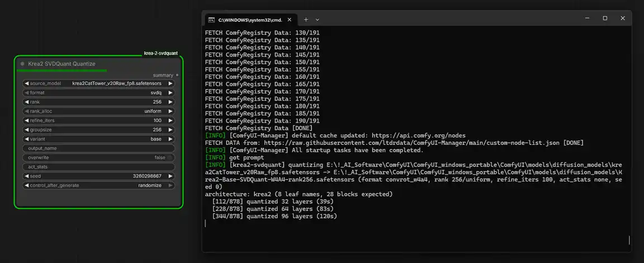The height and width of the screenshot is (263, 644).
Task: Decrease rank with its left arrow
Action: 27,102
